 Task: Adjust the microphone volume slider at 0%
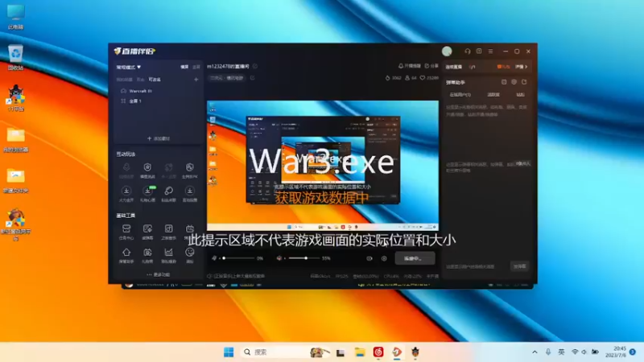coord(238,258)
